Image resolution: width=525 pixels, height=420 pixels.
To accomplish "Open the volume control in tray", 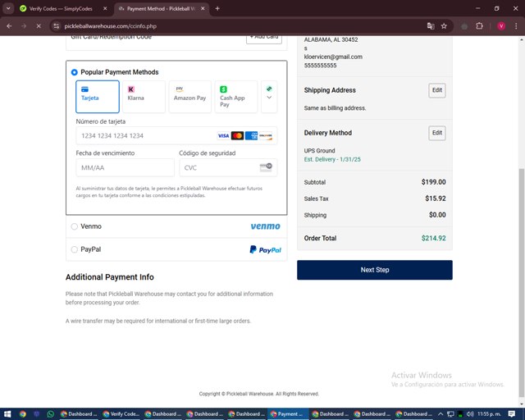I will tap(469, 414).
